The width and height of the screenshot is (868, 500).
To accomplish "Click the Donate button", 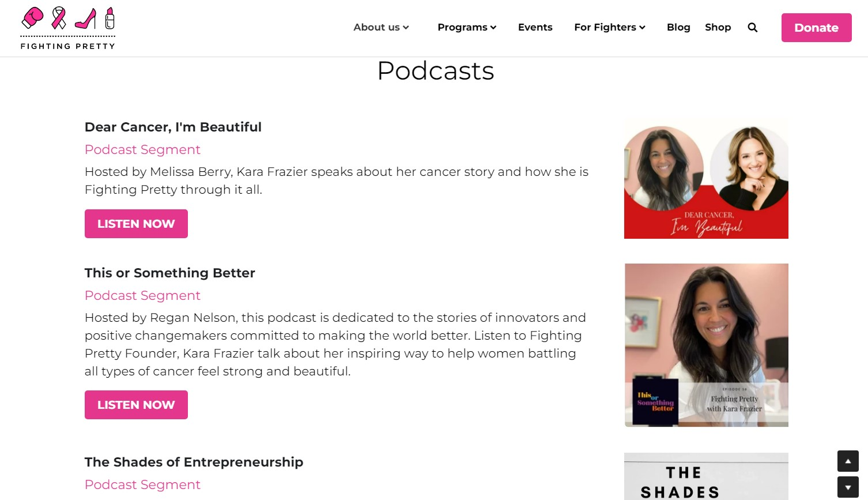I will pyautogui.click(x=816, y=27).
